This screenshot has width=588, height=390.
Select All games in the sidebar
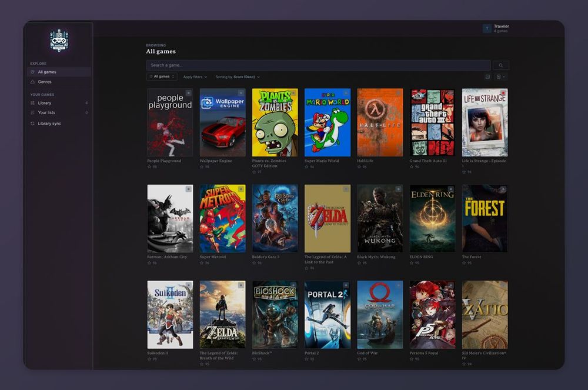pyautogui.click(x=59, y=72)
